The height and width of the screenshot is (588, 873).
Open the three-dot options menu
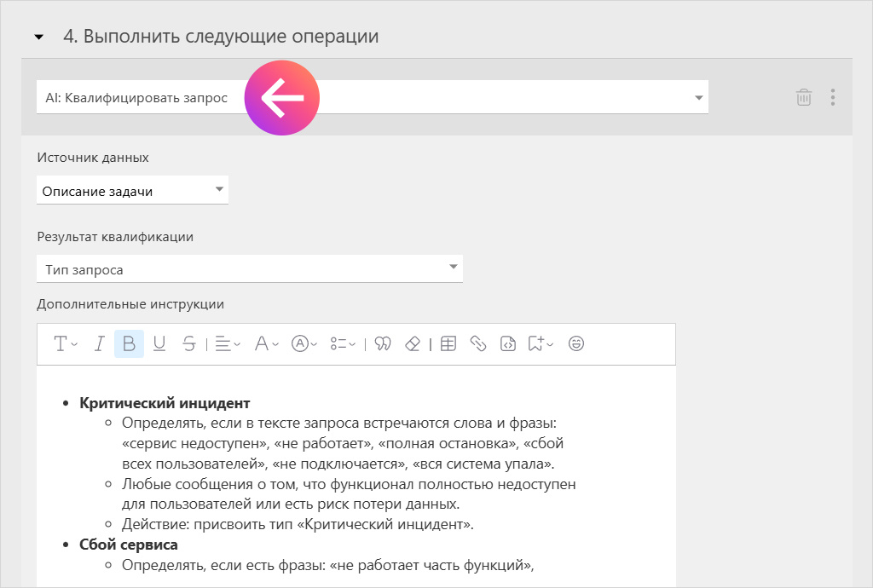pyautogui.click(x=833, y=97)
